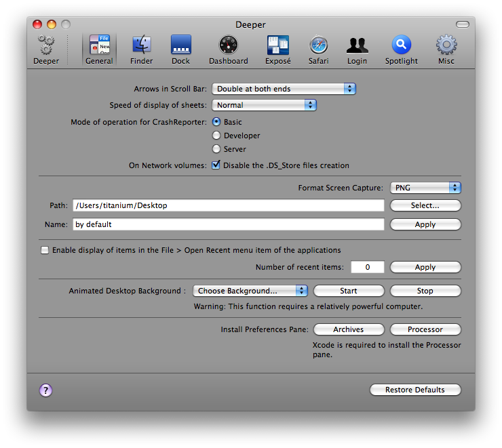
Task: Click the Animated Desktop Background label
Action: [127, 291]
